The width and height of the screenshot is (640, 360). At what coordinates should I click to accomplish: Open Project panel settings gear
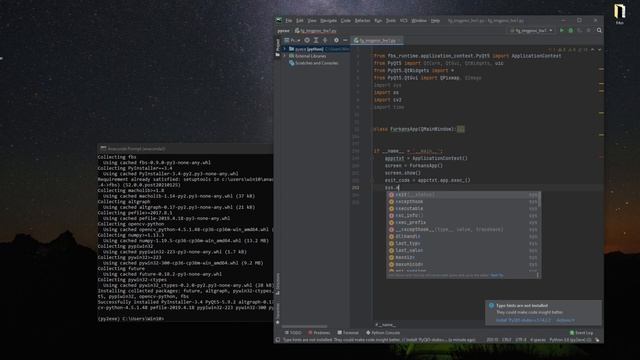[336, 40]
